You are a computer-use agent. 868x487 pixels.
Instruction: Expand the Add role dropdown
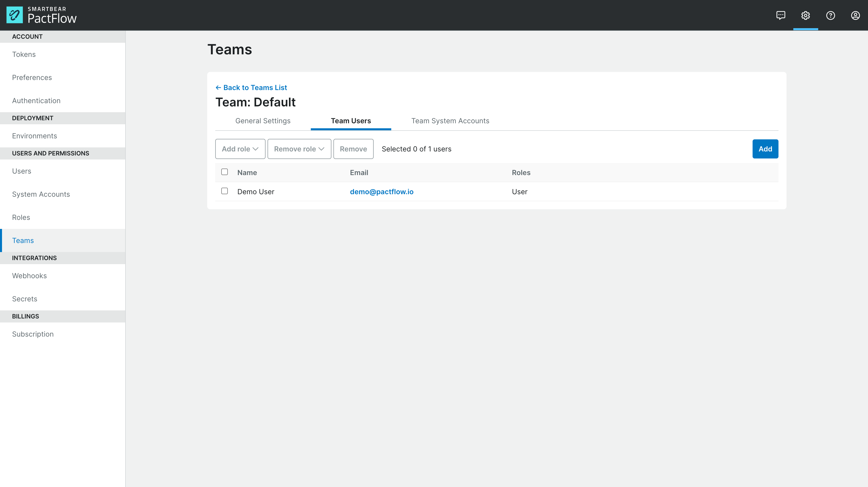(240, 148)
